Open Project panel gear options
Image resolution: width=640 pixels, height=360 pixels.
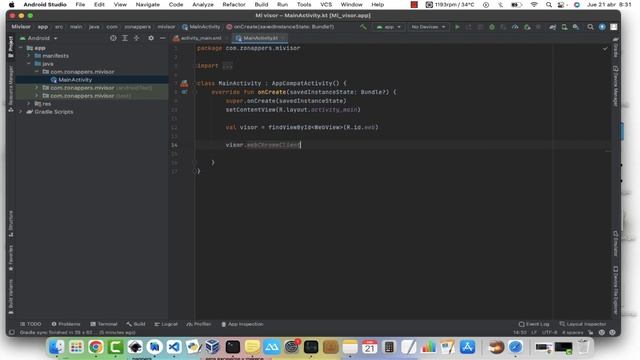[151, 38]
